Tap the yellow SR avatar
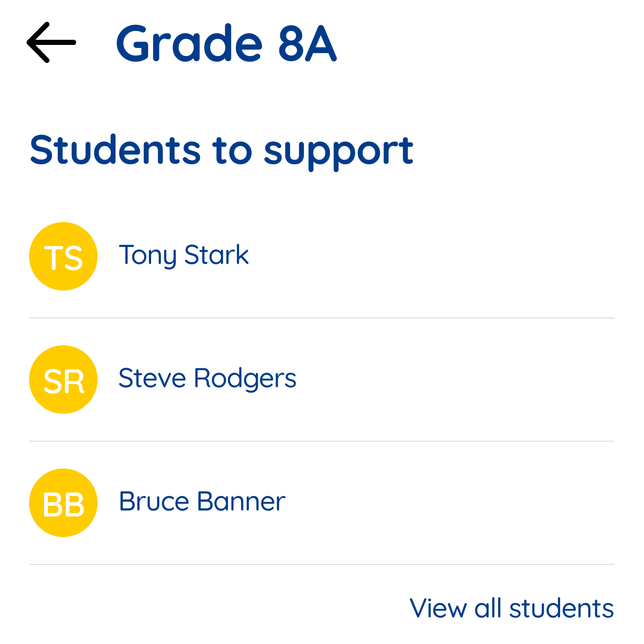The width and height of the screenshot is (644, 644). click(x=63, y=380)
